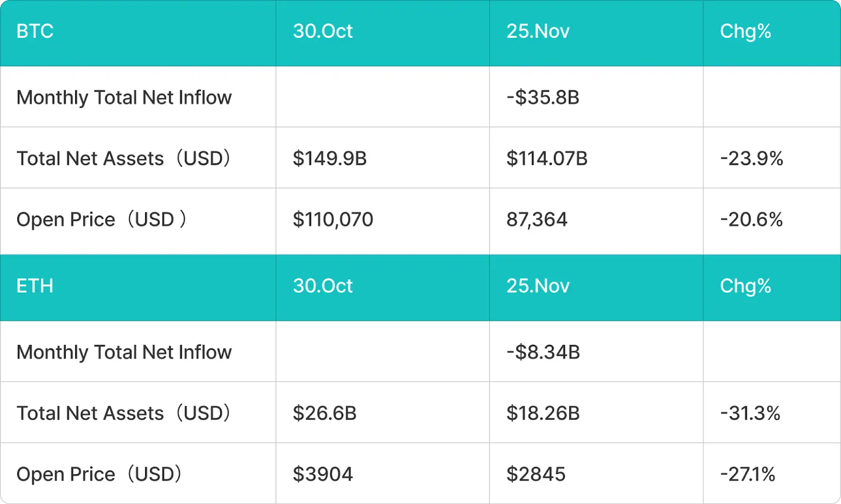Screen dimensions: 841x504
Task: Click the ETH Monthly Total Net Inflow label
Action: (124, 353)
